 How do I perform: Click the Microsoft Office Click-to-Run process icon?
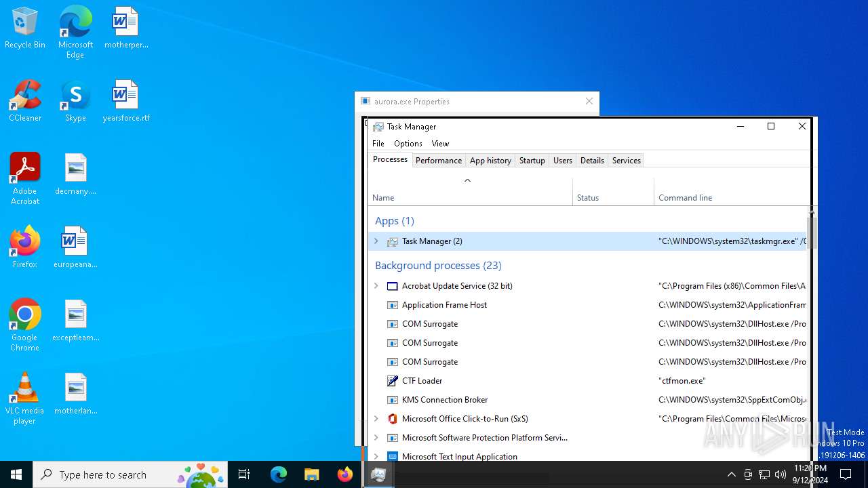[392, 419]
